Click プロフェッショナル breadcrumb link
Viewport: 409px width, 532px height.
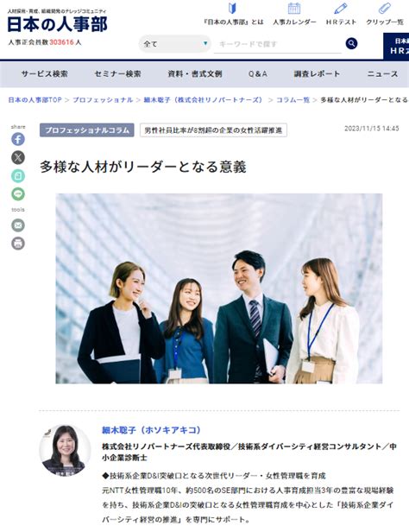click(x=103, y=100)
